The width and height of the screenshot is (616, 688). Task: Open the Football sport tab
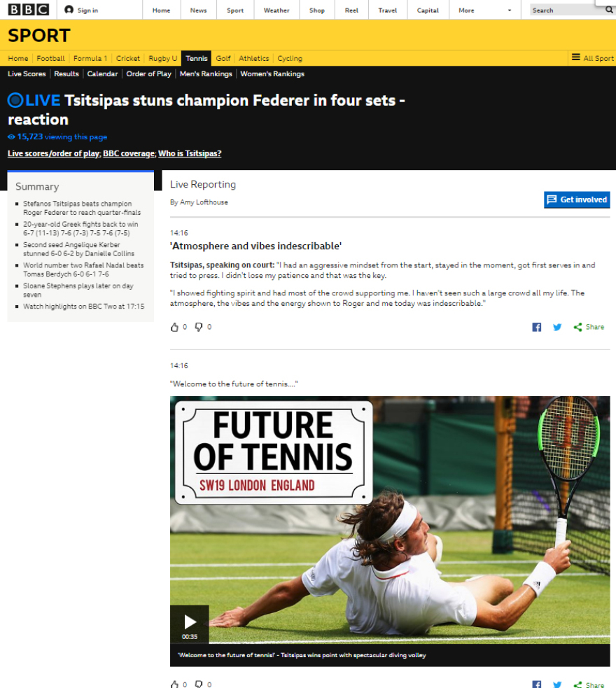pyautogui.click(x=50, y=58)
